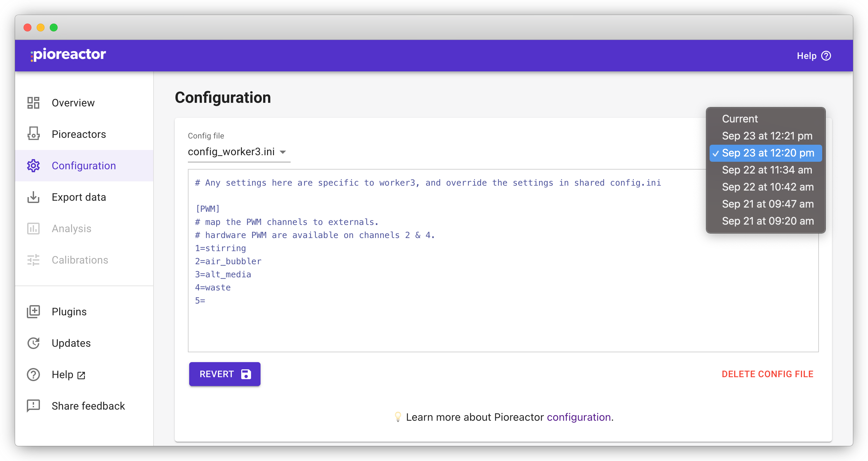868x461 pixels.
Task: Click the Configuration gear icon
Action: (x=33, y=165)
